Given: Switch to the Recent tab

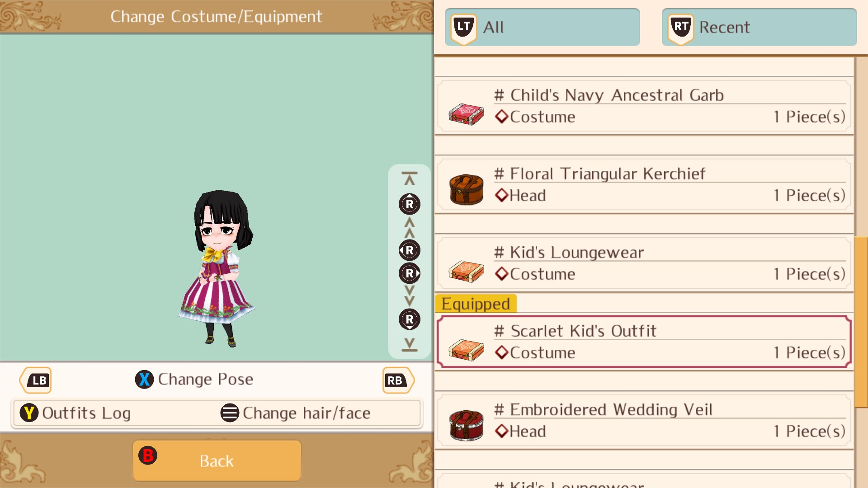Looking at the screenshot, I should coord(759,27).
